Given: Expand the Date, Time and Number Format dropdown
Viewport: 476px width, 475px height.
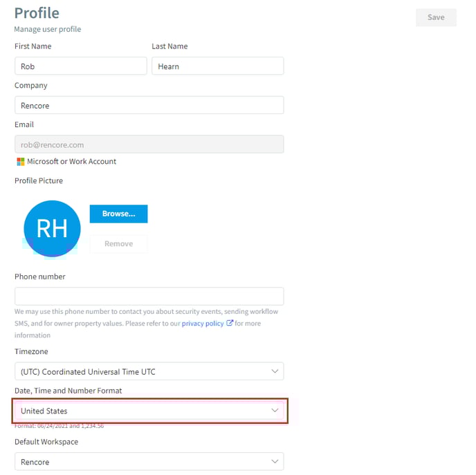Looking at the screenshot, I should pos(149,411).
